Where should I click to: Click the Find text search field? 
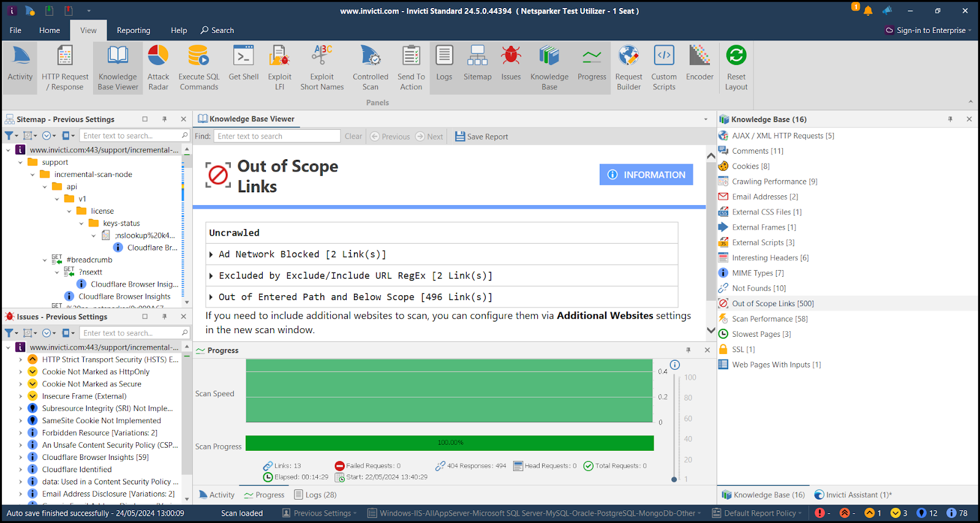277,136
